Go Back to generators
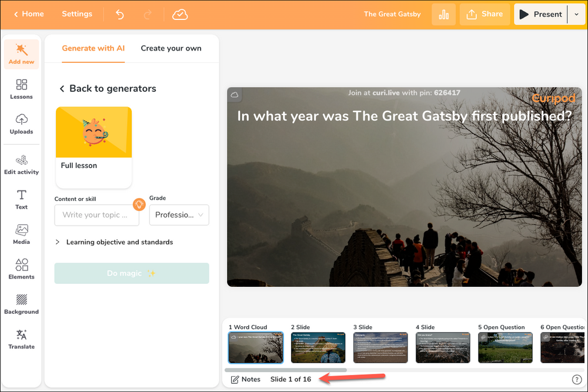The image size is (588, 392). click(107, 88)
